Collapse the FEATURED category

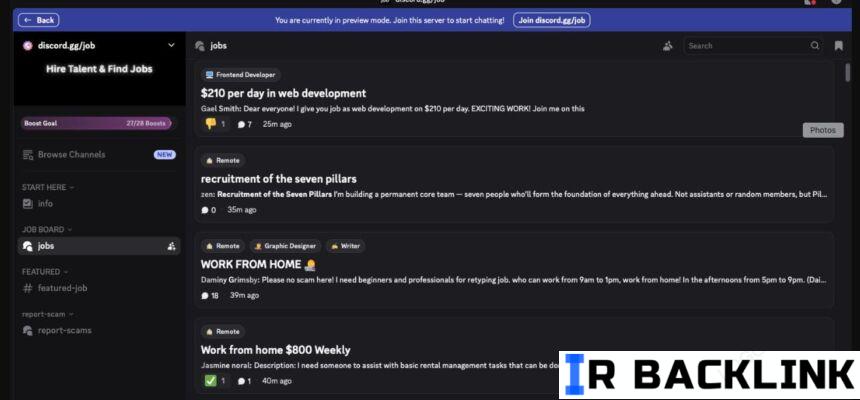click(x=45, y=272)
